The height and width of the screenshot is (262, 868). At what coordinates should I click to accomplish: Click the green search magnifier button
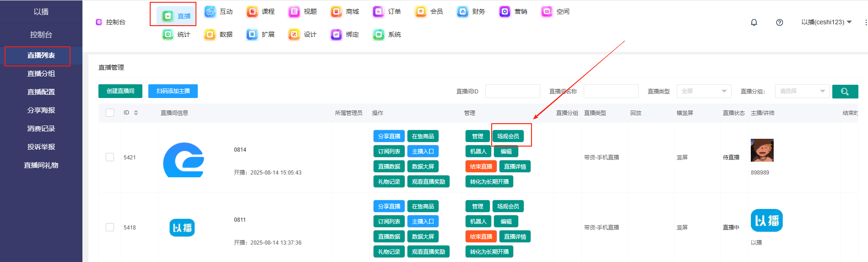845,91
